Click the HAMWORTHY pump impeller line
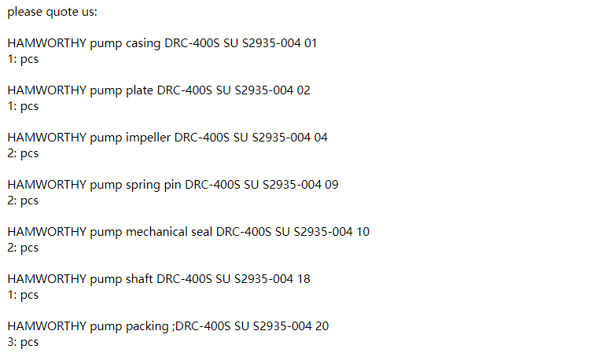 tap(167, 138)
